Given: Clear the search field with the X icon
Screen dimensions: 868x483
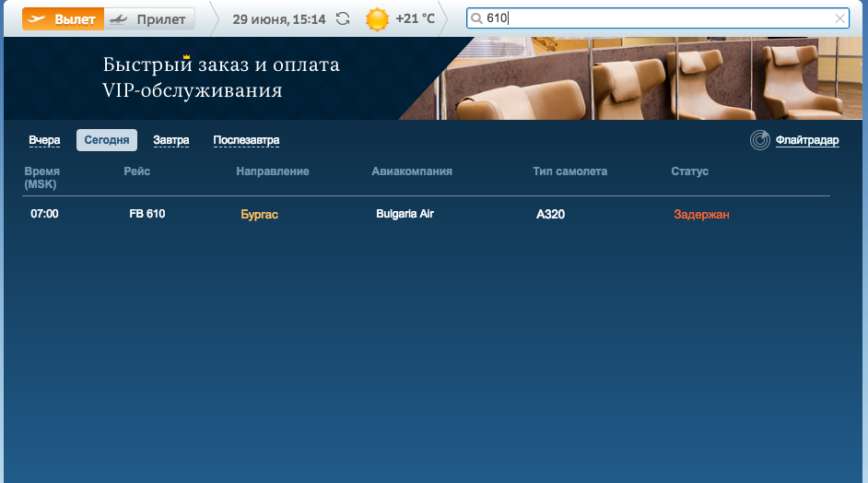Looking at the screenshot, I should pos(839,18).
